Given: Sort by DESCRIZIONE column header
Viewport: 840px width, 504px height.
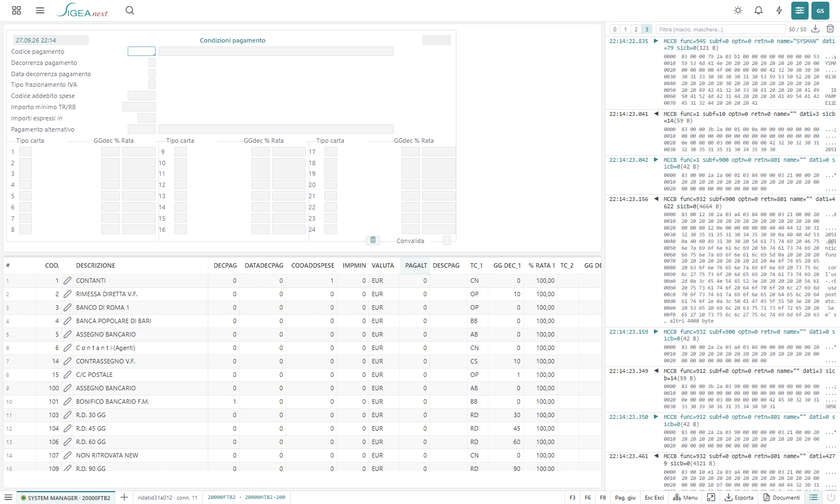Looking at the screenshot, I should (96, 265).
